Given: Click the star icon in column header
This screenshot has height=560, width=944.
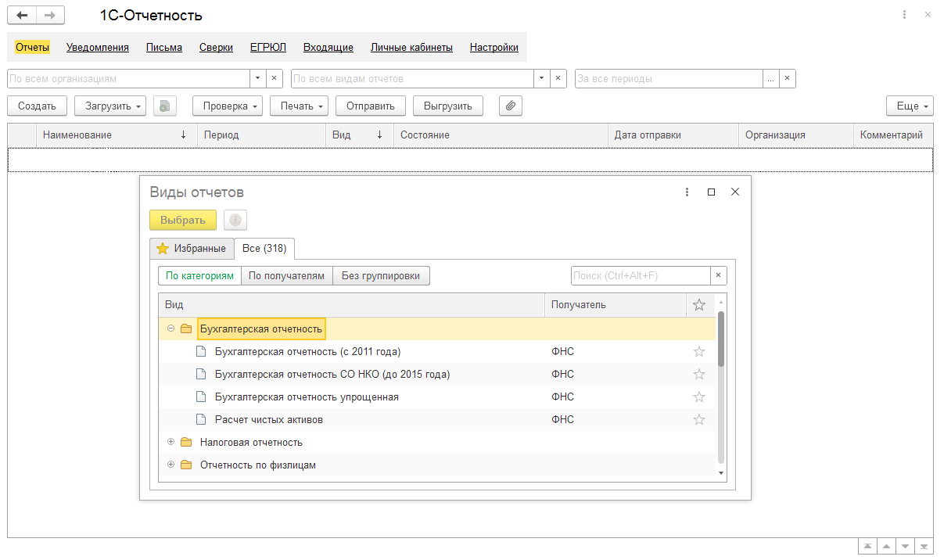Looking at the screenshot, I should tap(699, 305).
